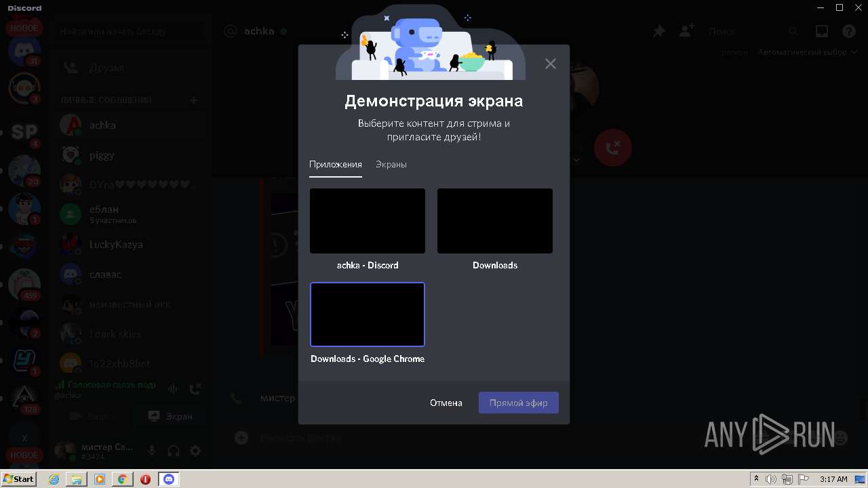Open the DYna direct message
868x488 pixels.
coord(129,184)
